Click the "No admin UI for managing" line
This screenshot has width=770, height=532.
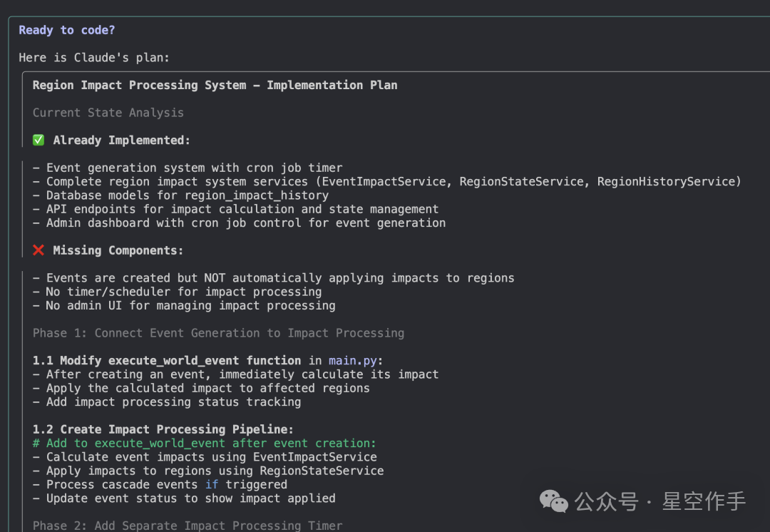point(190,306)
